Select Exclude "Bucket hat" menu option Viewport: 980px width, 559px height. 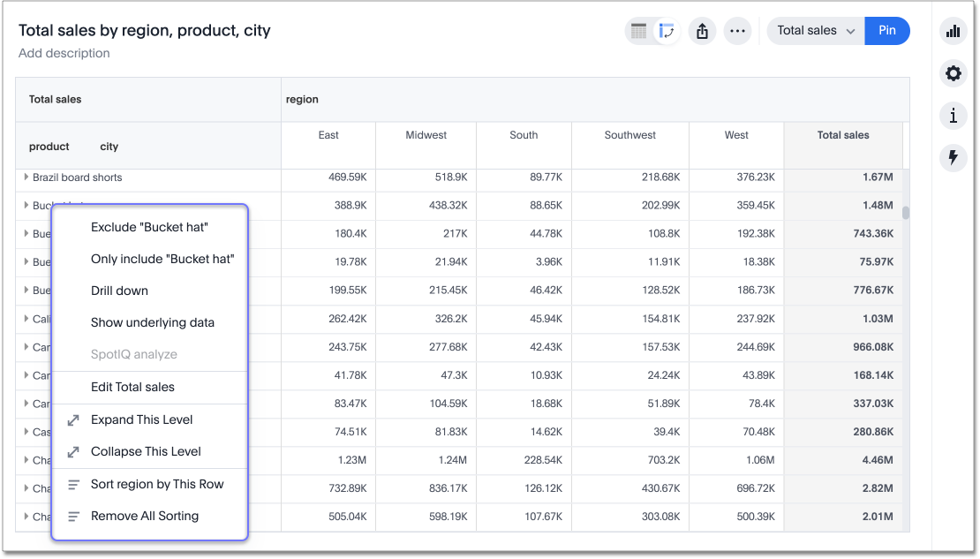(149, 227)
